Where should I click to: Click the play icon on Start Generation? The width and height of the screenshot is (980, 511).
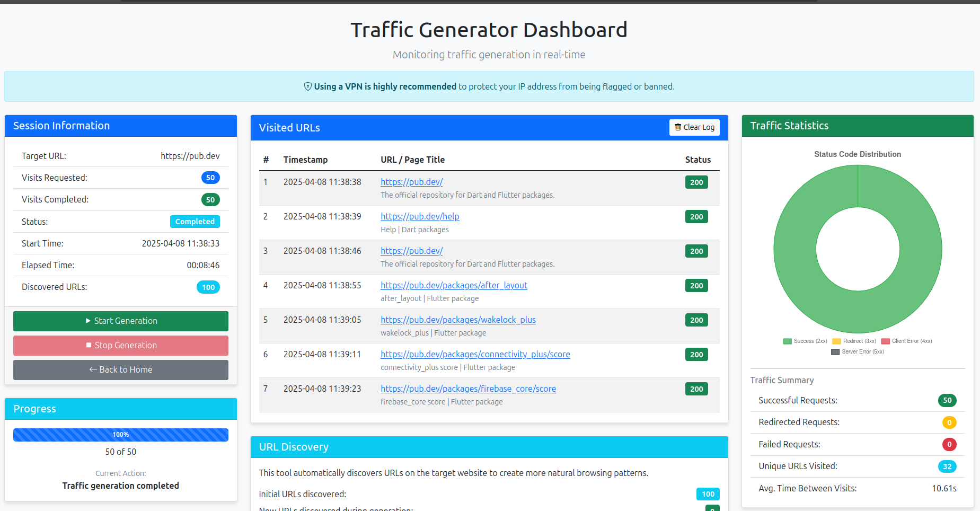[x=88, y=321]
